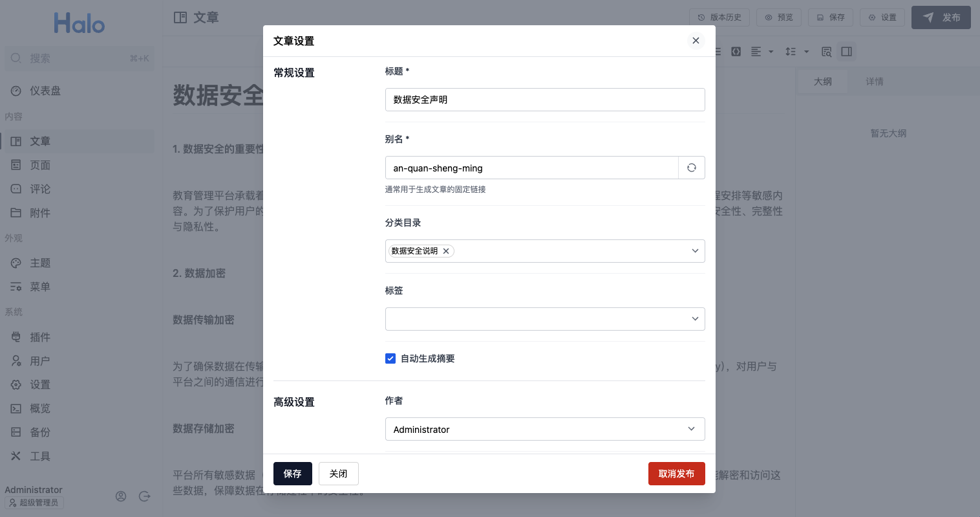This screenshot has width=980, height=517.
Task: Remove the 数据安全说明 category tag
Action: tap(446, 251)
